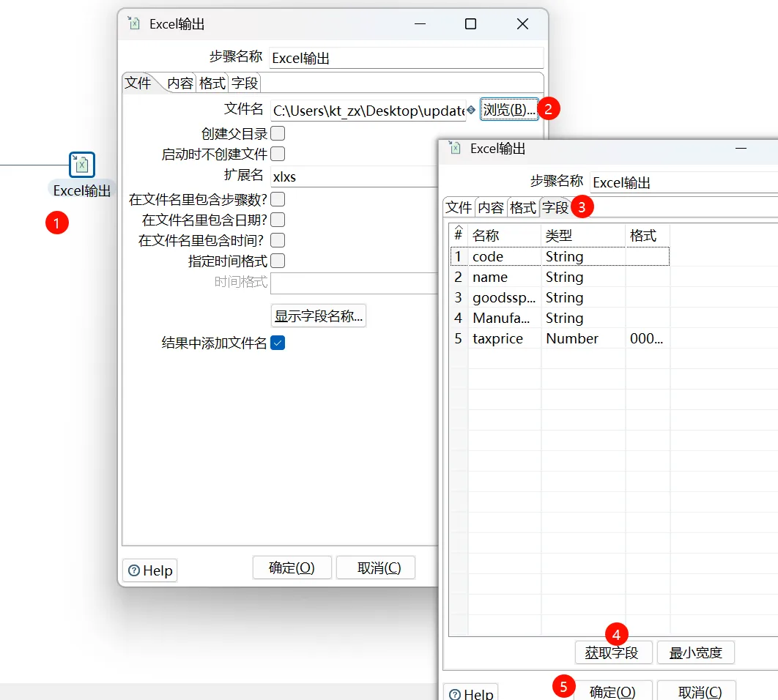The image size is (778, 700).
Task: Click the 最小宽度 button
Action: (695, 652)
